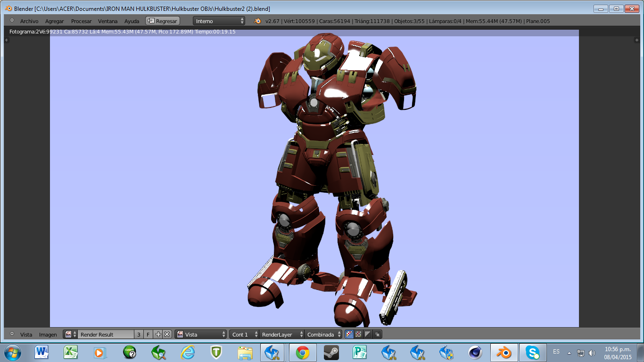Click the Render Result image name field

tap(106, 334)
